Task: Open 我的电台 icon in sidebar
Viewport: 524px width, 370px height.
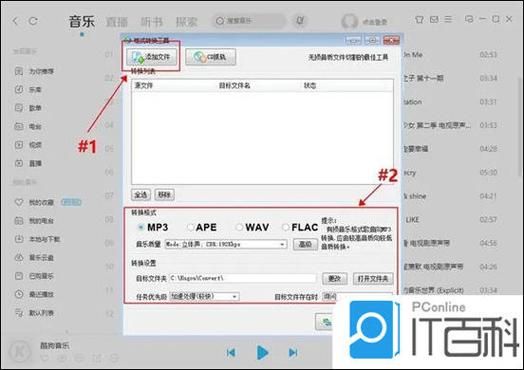Action: coord(19,221)
